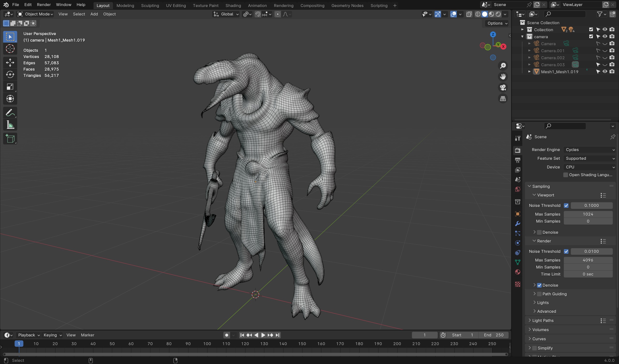Viewport: 619px width, 364px height.
Task: Switch to Geometry Nodes workspace tab
Action: point(347,5)
